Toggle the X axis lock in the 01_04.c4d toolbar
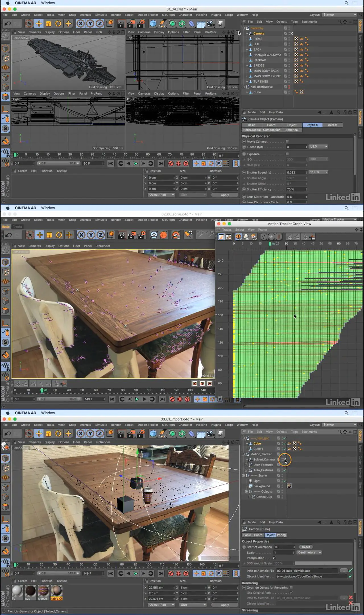364x615 pixels. click(81, 23)
